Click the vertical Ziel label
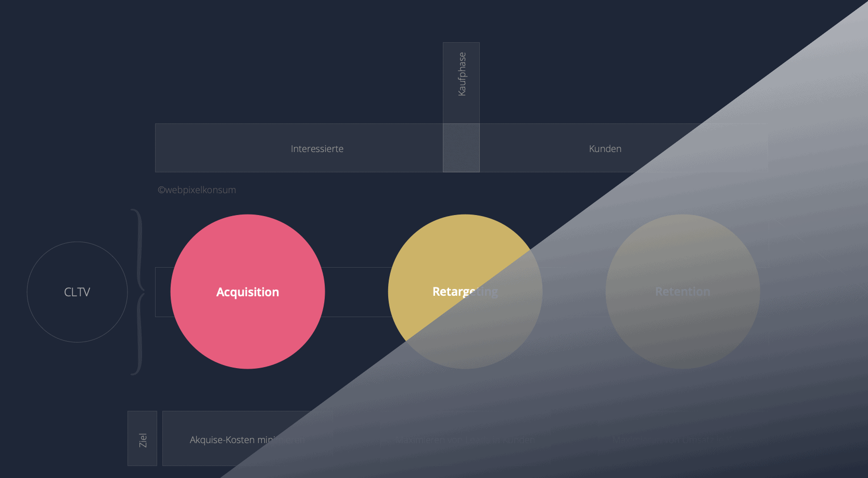Screen dimensions: 868x478 point(143,440)
